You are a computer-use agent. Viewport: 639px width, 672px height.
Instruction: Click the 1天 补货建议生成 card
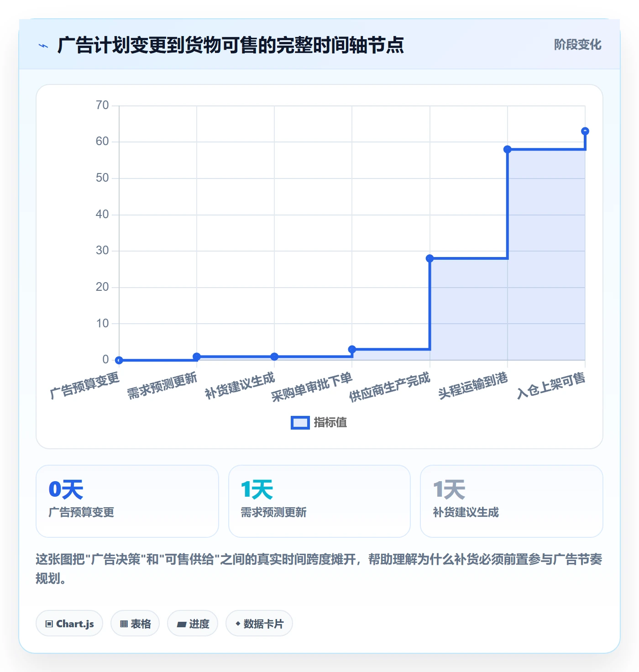512,501
